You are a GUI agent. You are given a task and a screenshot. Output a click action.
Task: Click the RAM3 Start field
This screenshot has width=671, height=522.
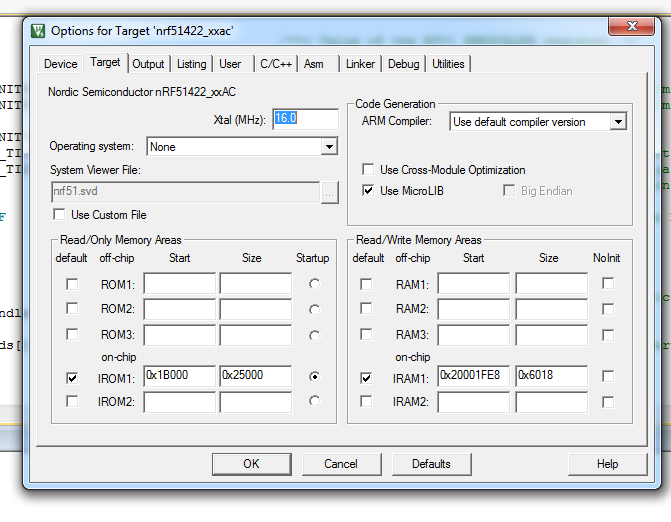click(x=474, y=335)
